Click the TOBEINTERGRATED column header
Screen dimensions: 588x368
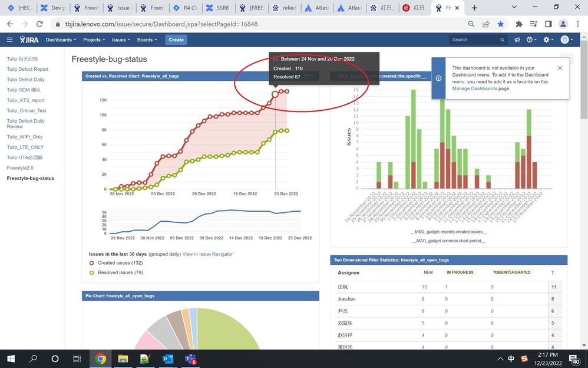[511, 272]
